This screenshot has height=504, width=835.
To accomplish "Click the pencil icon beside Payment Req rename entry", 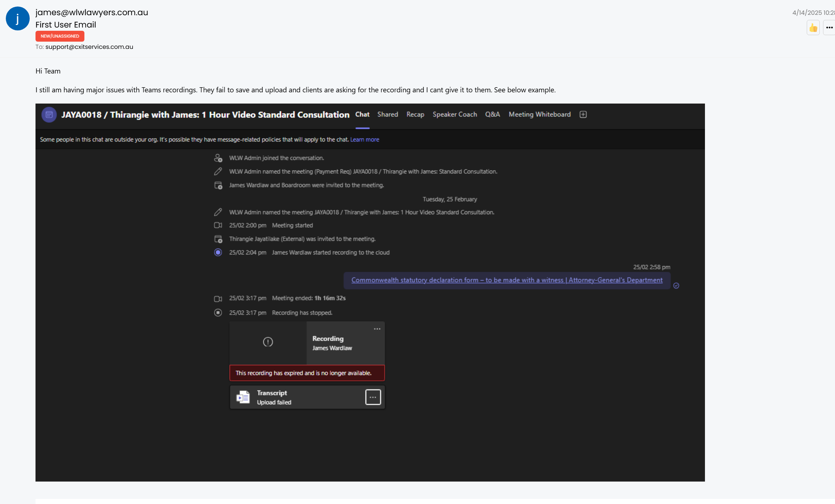I will click(218, 172).
